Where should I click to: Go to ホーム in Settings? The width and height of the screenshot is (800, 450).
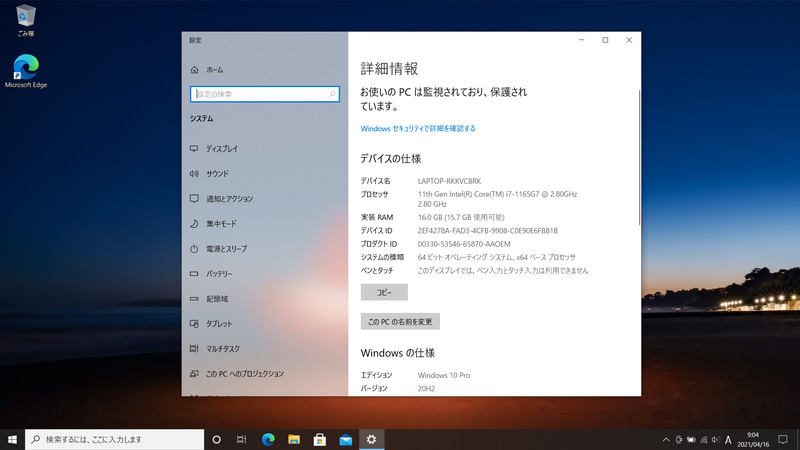214,70
